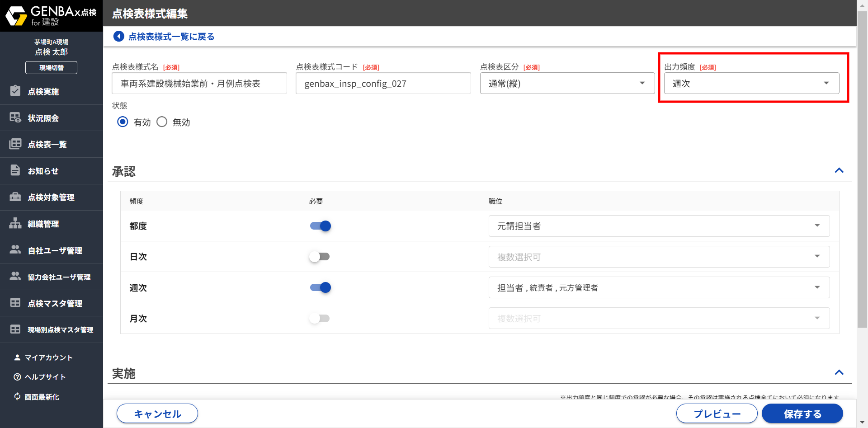Screen dimensions: 868x428
Task: Click the 点検表様式名 text field
Action: (199, 84)
